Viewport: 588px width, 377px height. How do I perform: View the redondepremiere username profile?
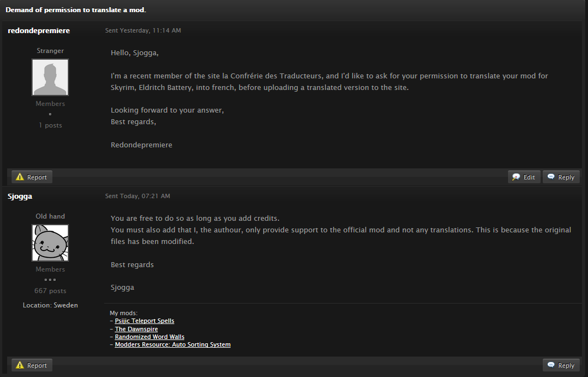pos(39,30)
